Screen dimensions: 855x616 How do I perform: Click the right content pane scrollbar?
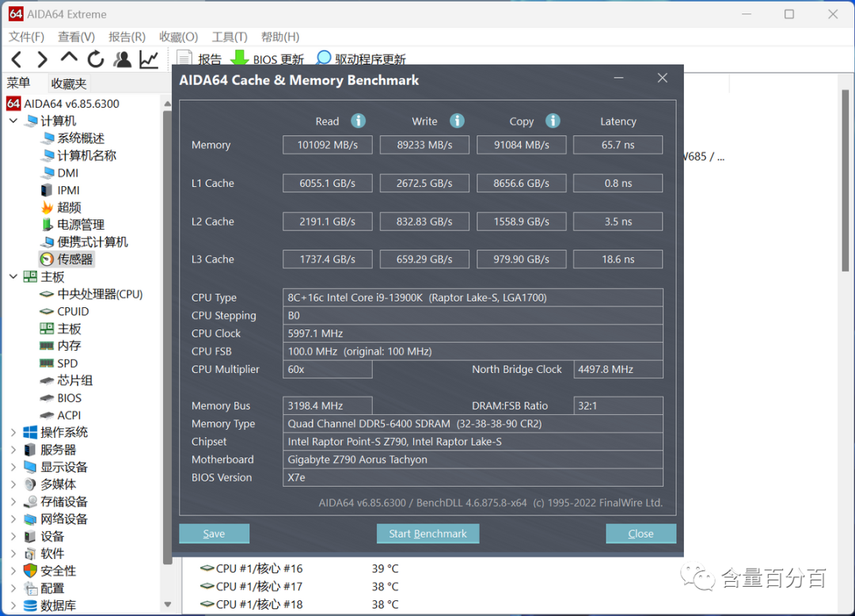pyautogui.click(x=845, y=180)
